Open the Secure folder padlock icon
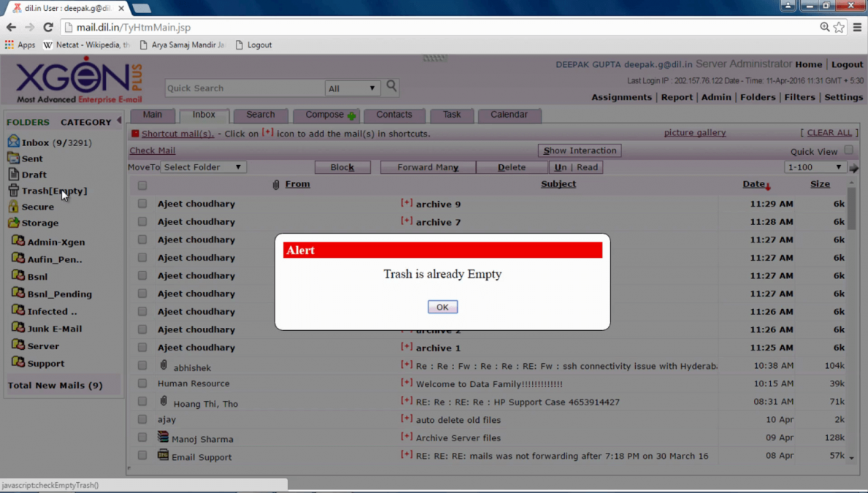 (14, 207)
